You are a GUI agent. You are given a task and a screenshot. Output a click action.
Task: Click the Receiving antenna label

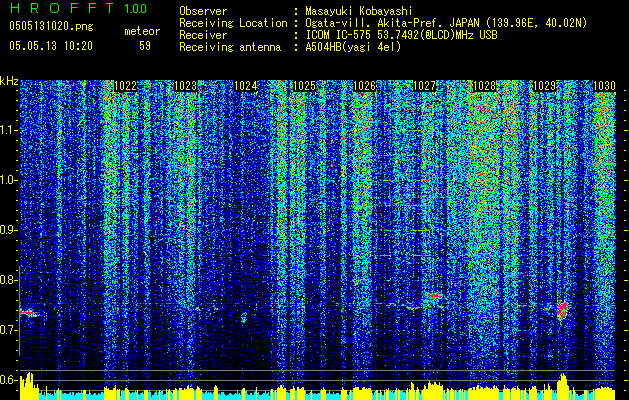pyautogui.click(x=230, y=47)
